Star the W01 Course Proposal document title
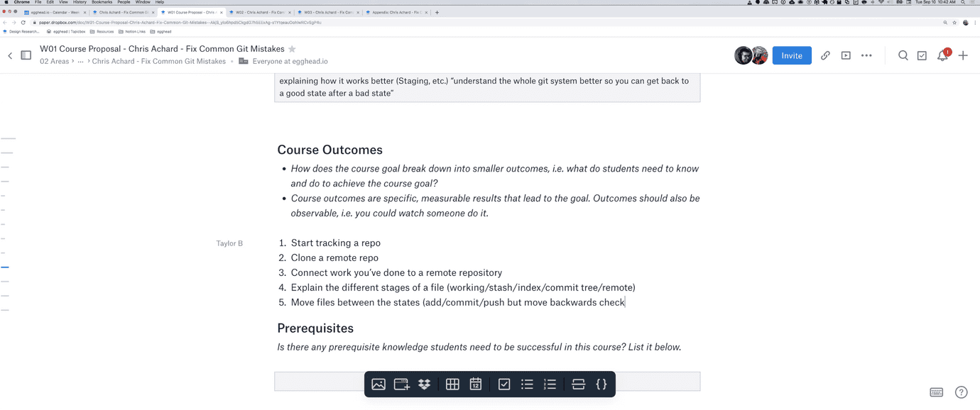 point(292,48)
